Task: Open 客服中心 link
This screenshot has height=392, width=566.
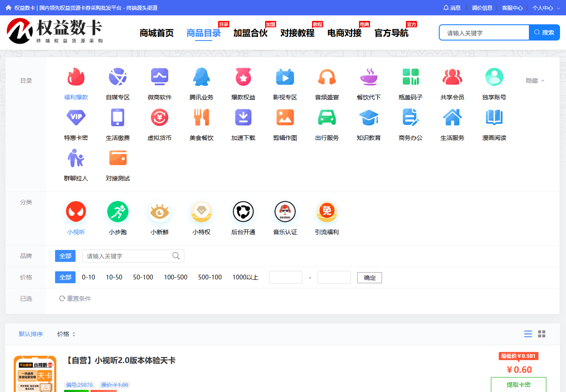Action: (x=512, y=8)
